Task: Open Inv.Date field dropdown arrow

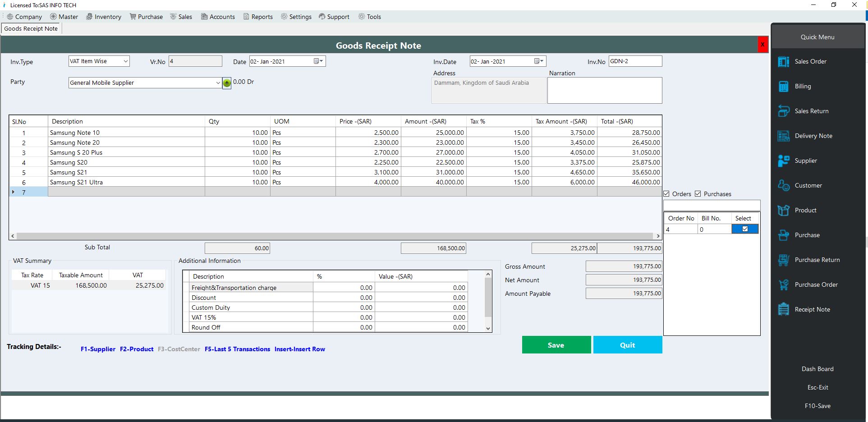Action: pyautogui.click(x=542, y=61)
